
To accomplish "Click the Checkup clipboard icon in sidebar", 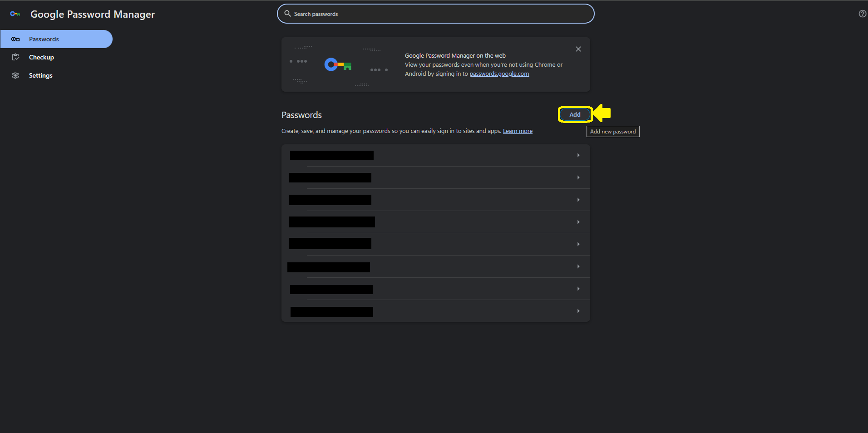I will [15, 57].
